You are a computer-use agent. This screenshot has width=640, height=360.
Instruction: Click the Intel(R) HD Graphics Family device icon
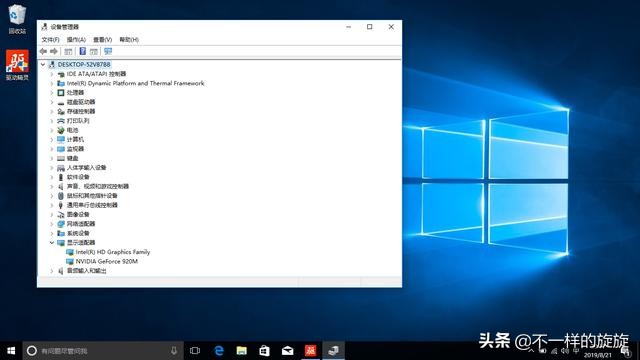(70, 252)
